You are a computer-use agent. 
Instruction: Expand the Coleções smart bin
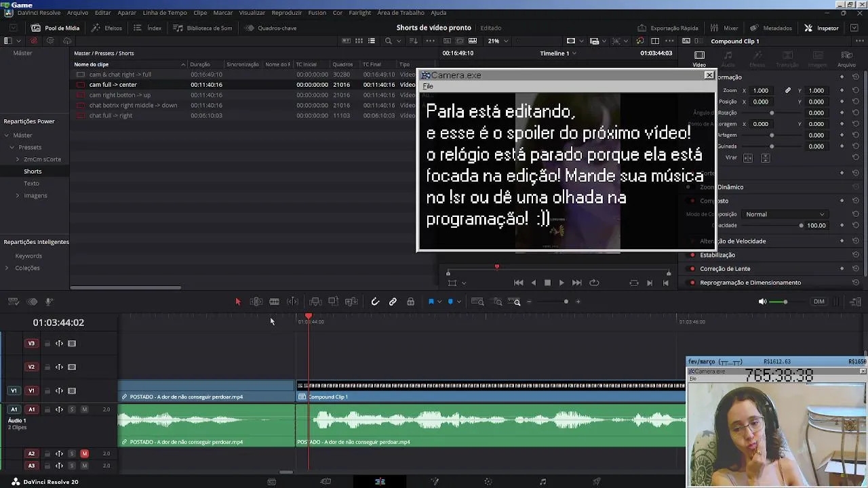pyautogui.click(x=7, y=268)
